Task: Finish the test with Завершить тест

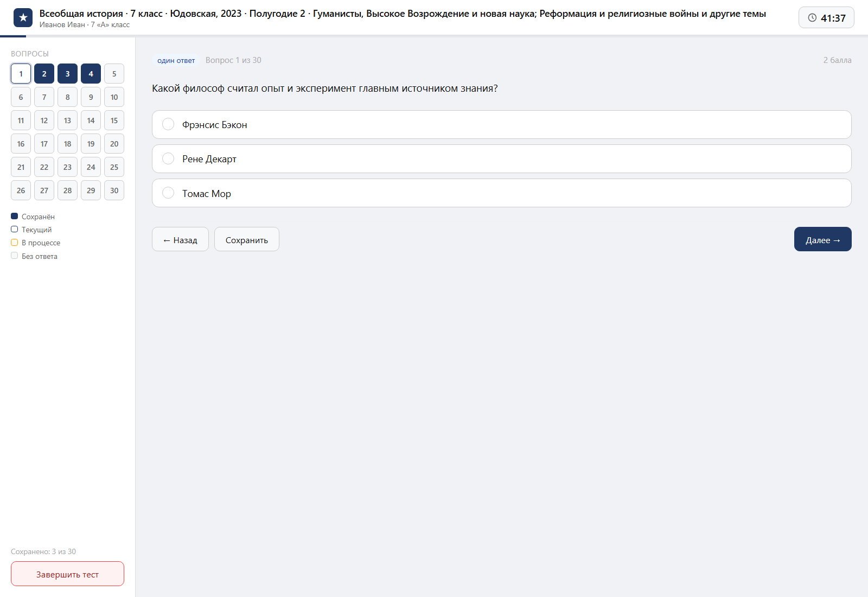Action: [x=67, y=574]
